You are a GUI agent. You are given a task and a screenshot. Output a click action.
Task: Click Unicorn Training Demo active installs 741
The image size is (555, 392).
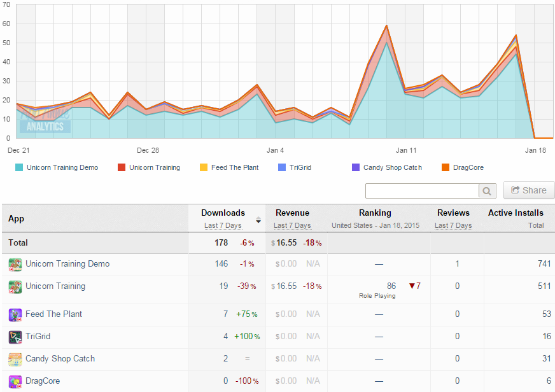tap(544, 263)
